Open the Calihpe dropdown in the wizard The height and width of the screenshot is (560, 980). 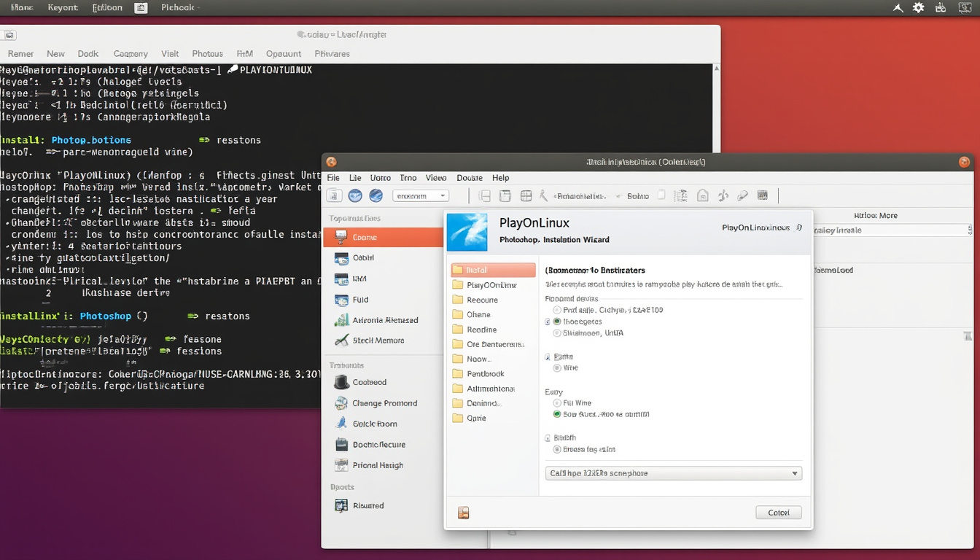point(674,473)
